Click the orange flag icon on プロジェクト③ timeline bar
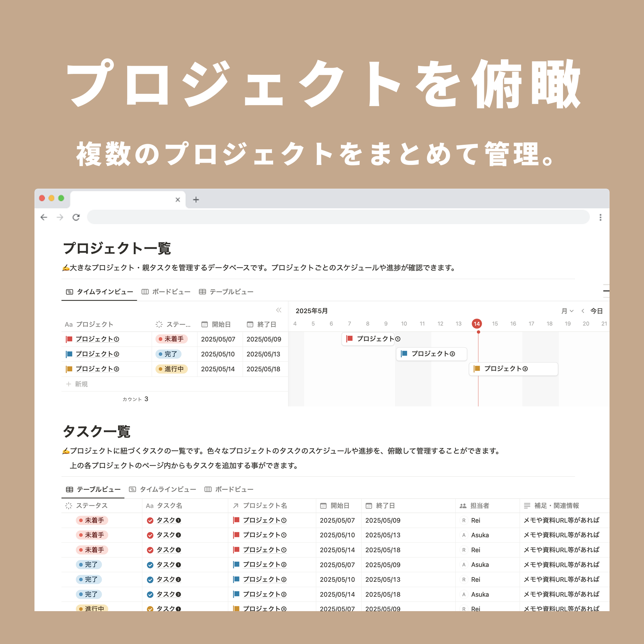The image size is (644, 644). [x=477, y=368]
